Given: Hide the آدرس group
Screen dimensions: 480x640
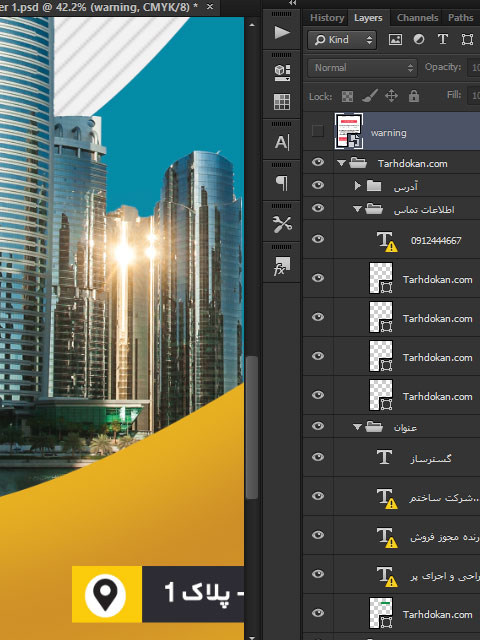Looking at the screenshot, I should (318, 185).
